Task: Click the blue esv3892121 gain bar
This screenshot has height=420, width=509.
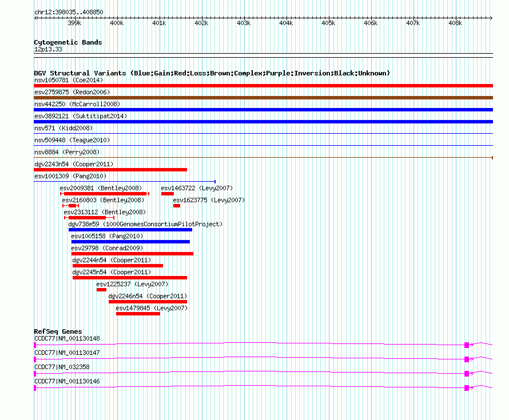Action: (x=263, y=122)
